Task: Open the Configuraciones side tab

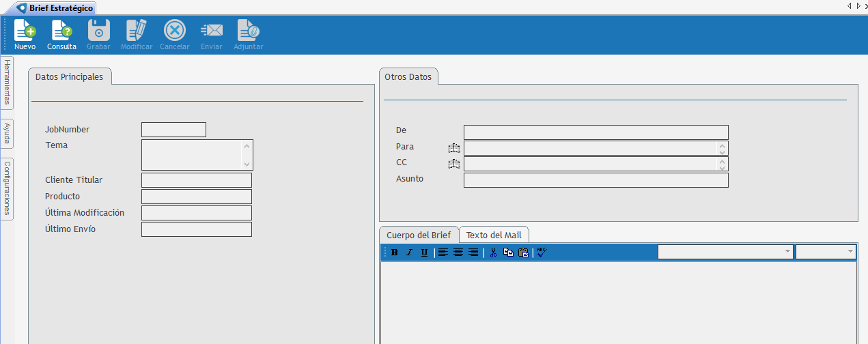Action: click(7, 189)
